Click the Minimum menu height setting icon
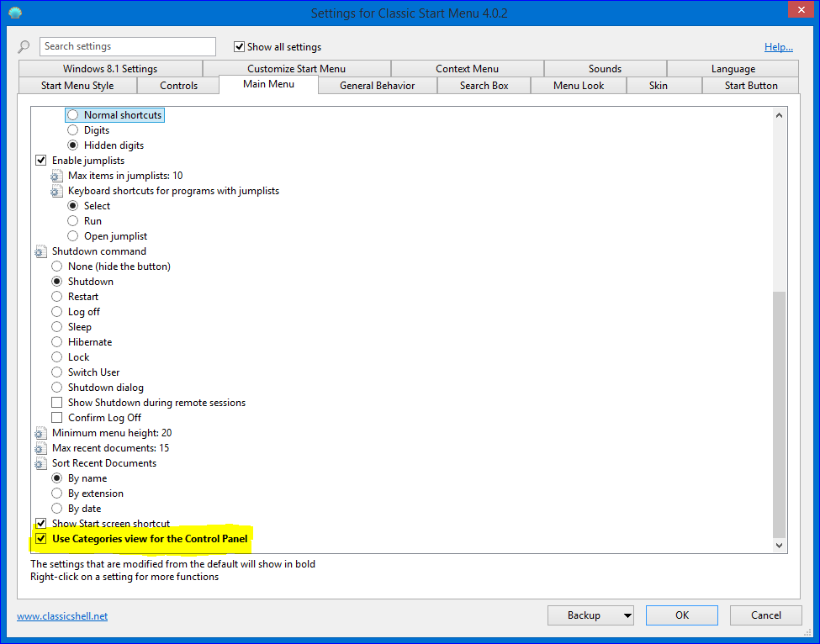 tap(40, 433)
